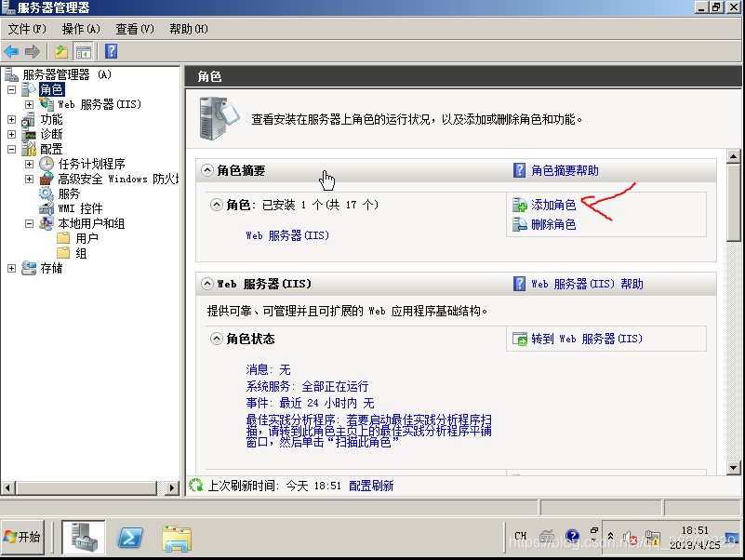Expand the 高级安全 Windows 防火墙 node

[x=30, y=179]
